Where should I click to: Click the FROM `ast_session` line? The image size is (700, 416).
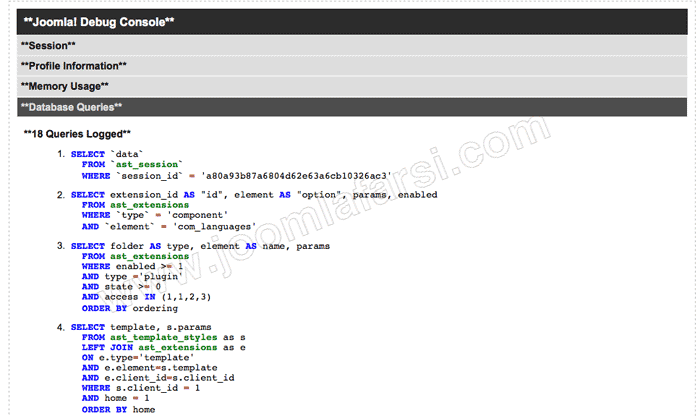click(x=132, y=164)
